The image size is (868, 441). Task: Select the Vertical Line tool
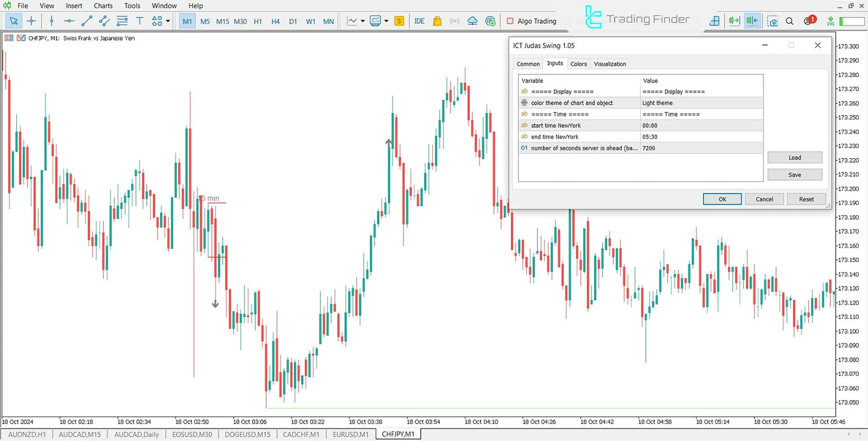(x=52, y=21)
